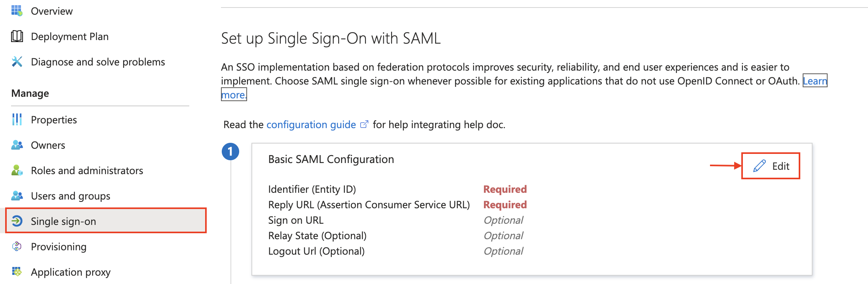Click the external link icon beside configuration guide
868x284 pixels.
click(364, 125)
